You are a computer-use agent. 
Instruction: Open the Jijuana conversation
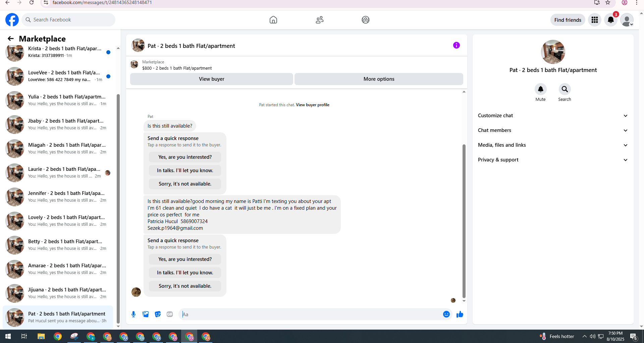[x=58, y=293]
